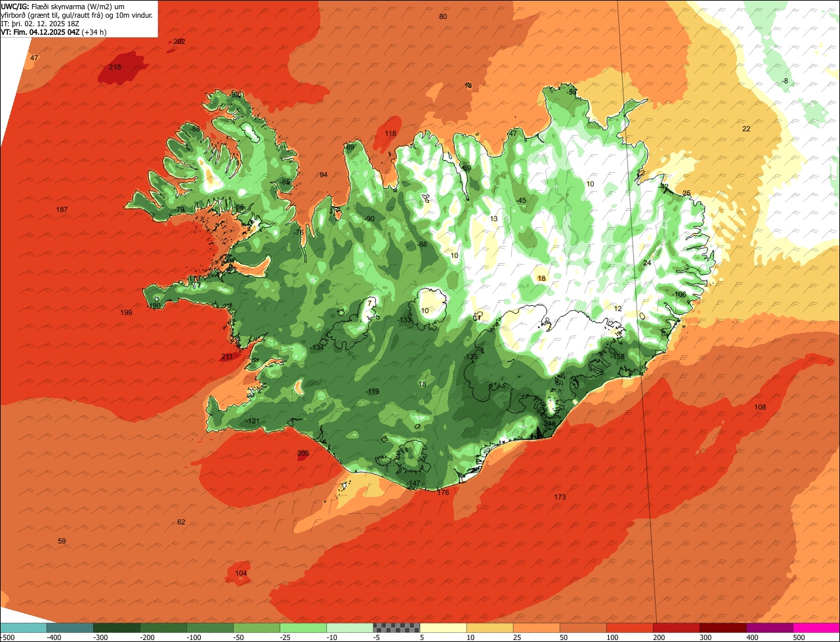Click the 94 value in the northern bay
The image size is (840, 642).
pos(324,175)
